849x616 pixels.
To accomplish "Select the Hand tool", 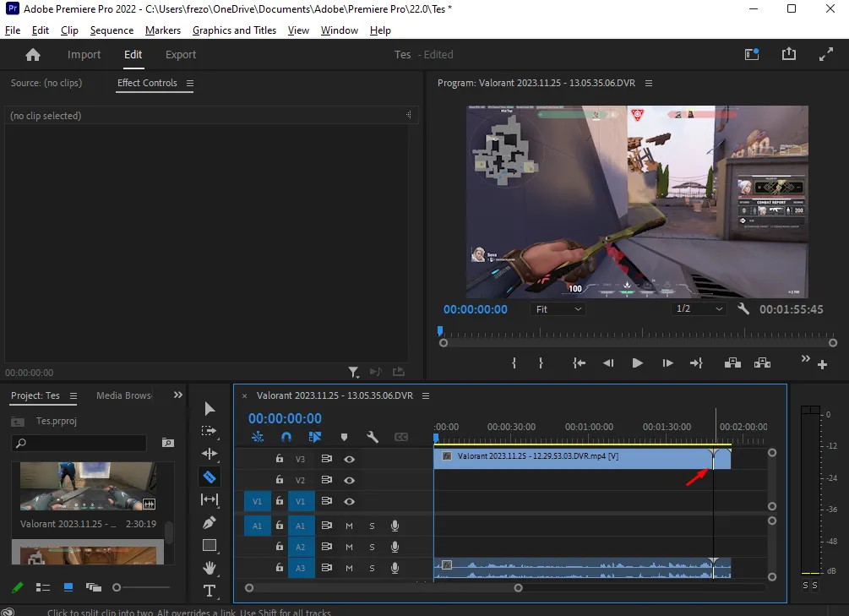I will coord(210,568).
